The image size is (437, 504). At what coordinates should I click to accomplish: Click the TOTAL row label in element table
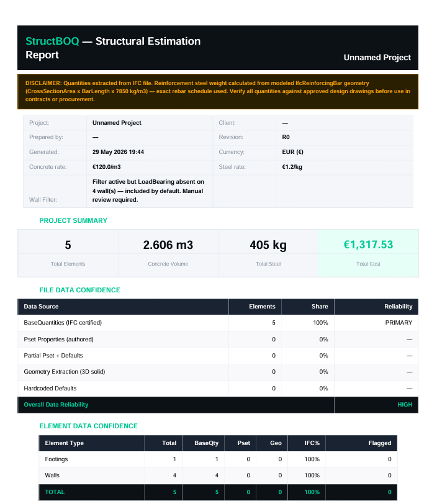(55, 492)
